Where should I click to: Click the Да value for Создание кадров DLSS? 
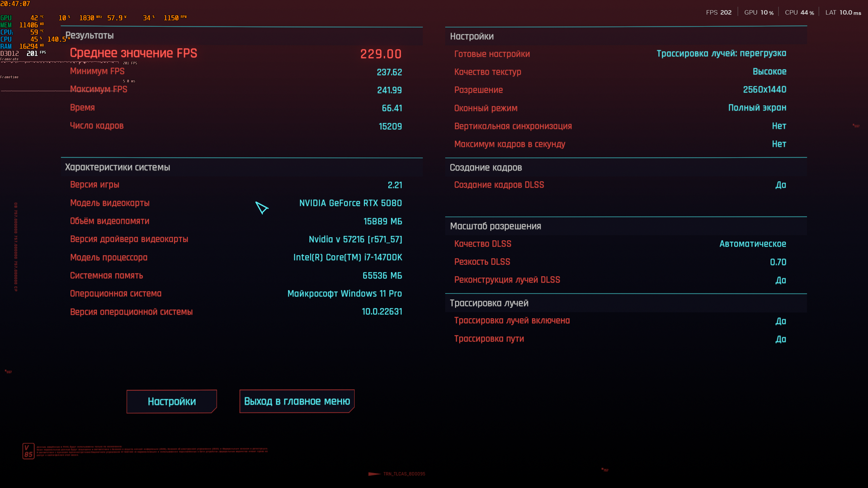(x=781, y=185)
